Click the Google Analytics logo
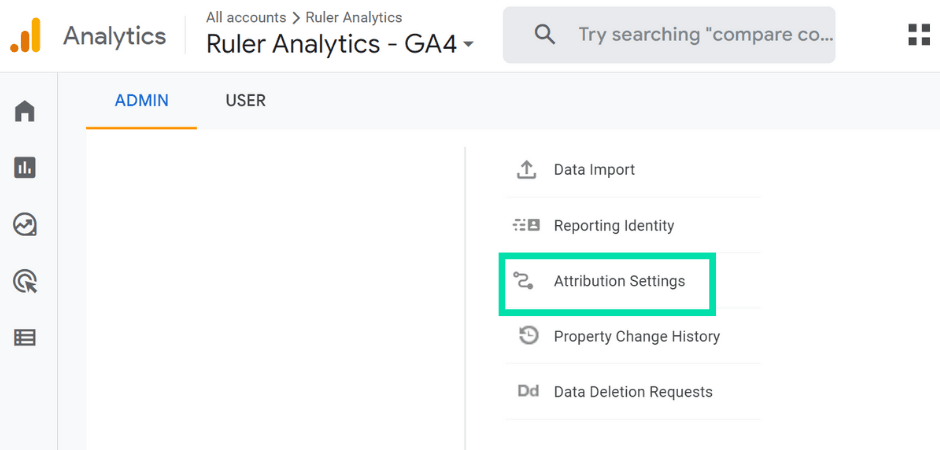 tap(26, 36)
